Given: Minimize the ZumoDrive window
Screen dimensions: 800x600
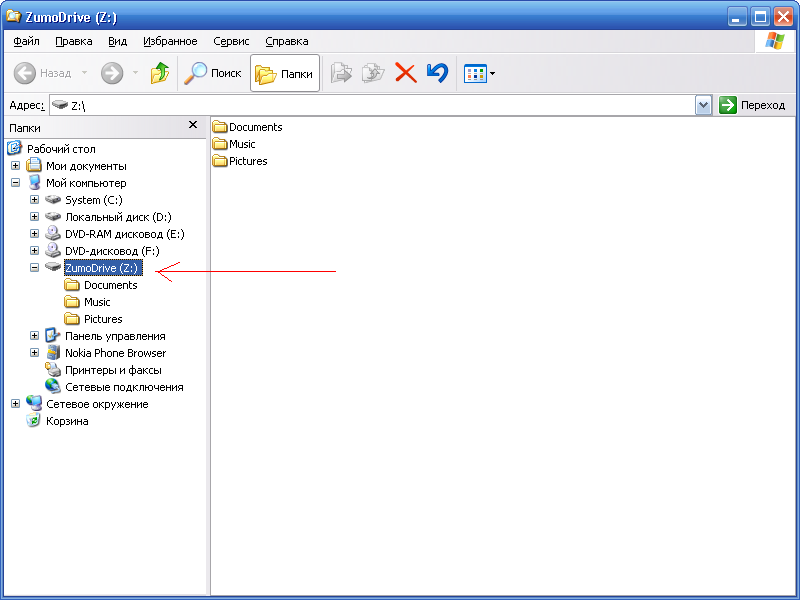Looking at the screenshot, I should (736, 17).
